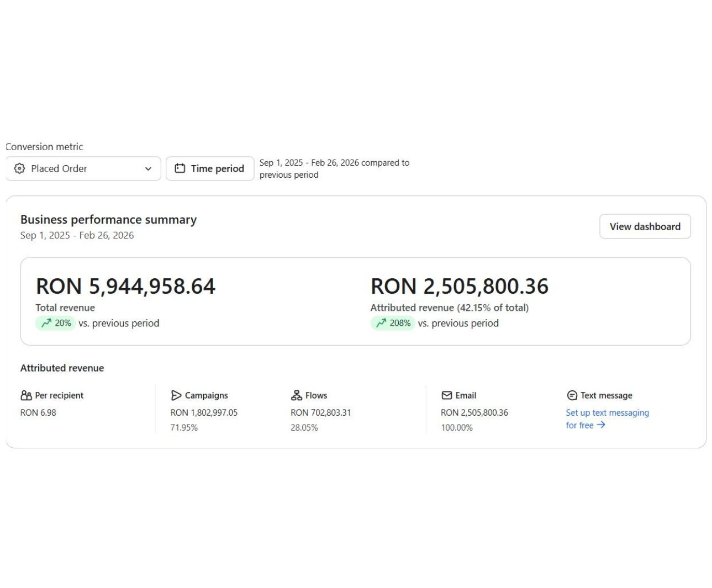
Task: Click the Campaigns column label
Action: (x=207, y=395)
